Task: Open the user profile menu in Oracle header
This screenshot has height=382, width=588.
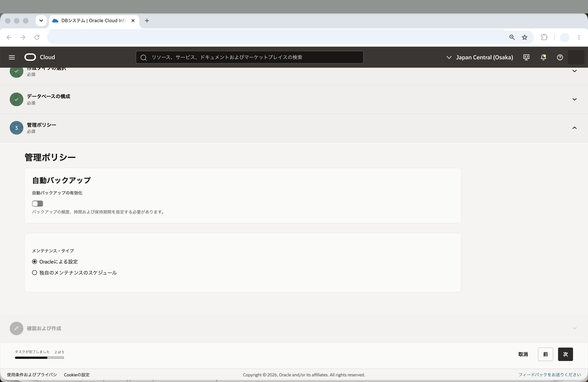Action: point(576,57)
